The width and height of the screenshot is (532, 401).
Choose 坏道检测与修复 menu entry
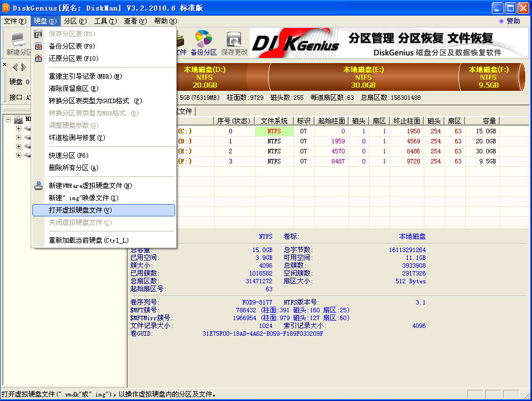(x=104, y=137)
